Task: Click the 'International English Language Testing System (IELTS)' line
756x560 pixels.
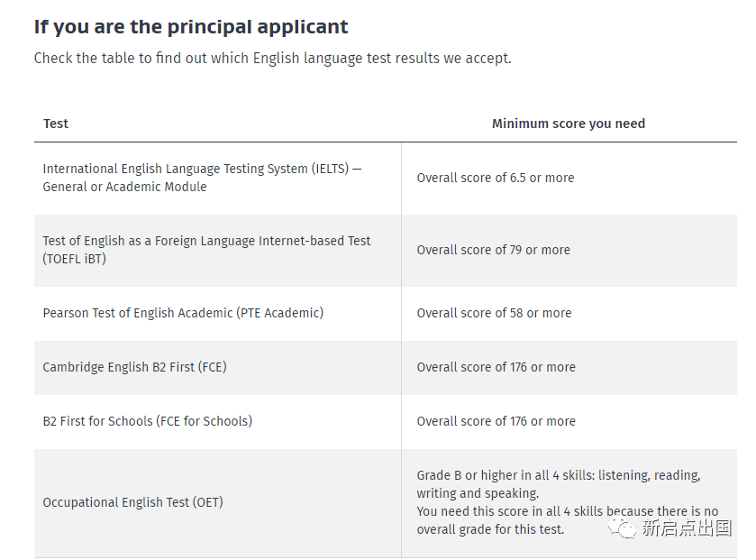Action: click(x=202, y=169)
